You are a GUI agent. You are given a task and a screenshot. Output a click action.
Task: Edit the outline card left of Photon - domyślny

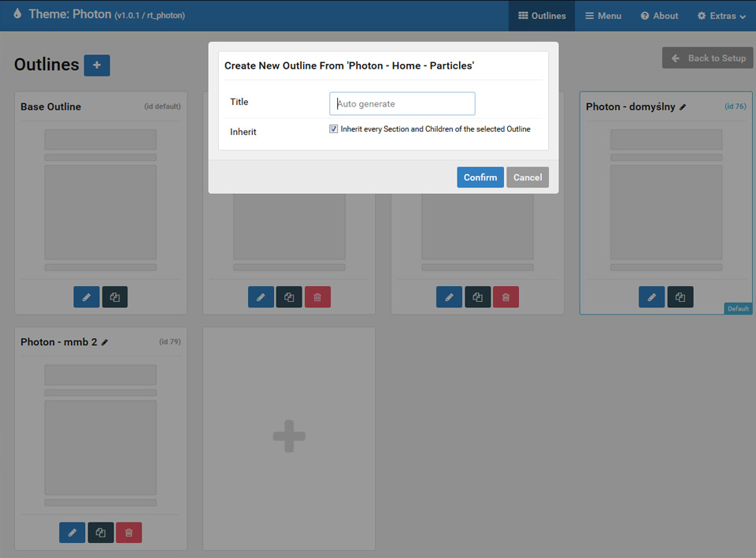[450, 297]
